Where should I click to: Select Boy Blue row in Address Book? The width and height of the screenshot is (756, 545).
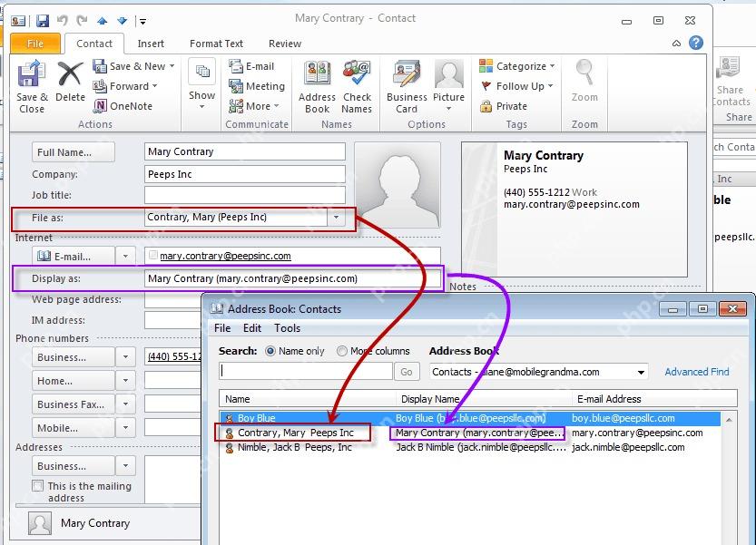(470, 418)
